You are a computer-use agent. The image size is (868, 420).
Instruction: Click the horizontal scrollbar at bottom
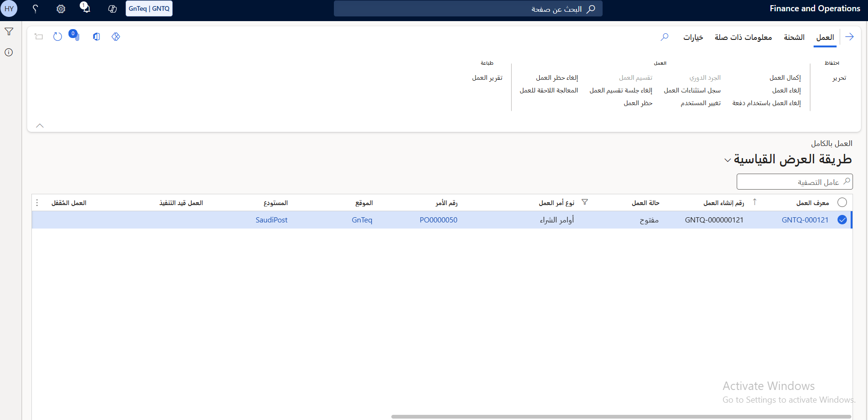pyautogui.click(x=621, y=416)
